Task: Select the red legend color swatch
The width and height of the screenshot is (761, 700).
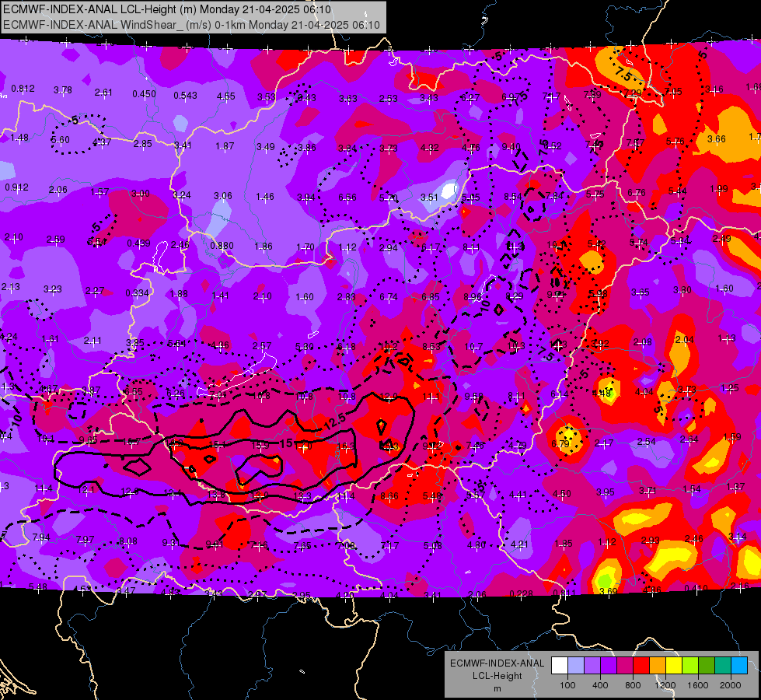Action: [x=641, y=666]
